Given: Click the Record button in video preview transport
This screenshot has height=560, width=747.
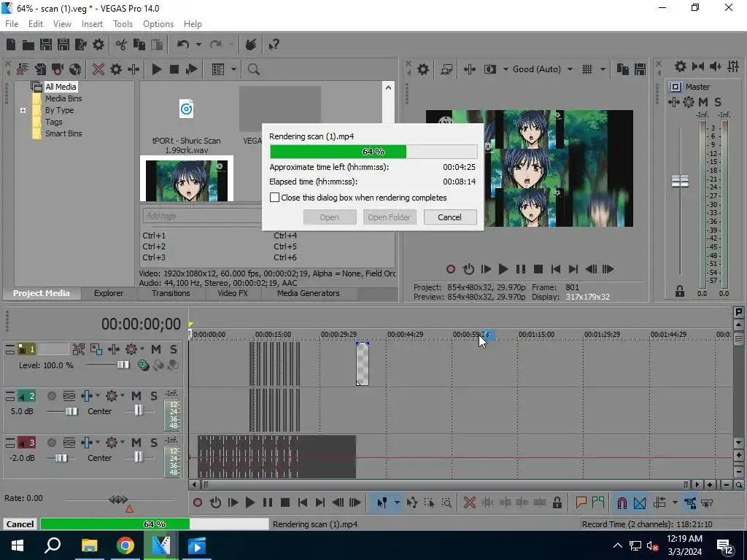Looking at the screenshot, I should click(x=450, y=269).
